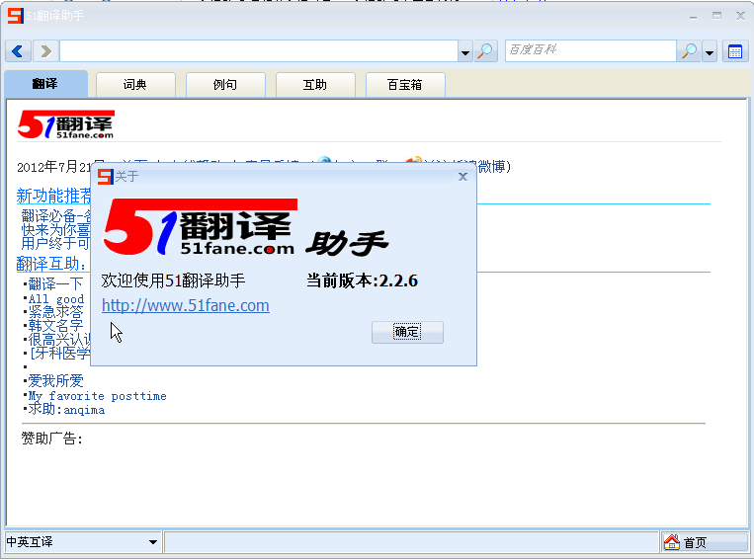The height and width of the screenshot is (560, 754).
Task: Switch to the 例句 tab
Action: coord(225,85)
